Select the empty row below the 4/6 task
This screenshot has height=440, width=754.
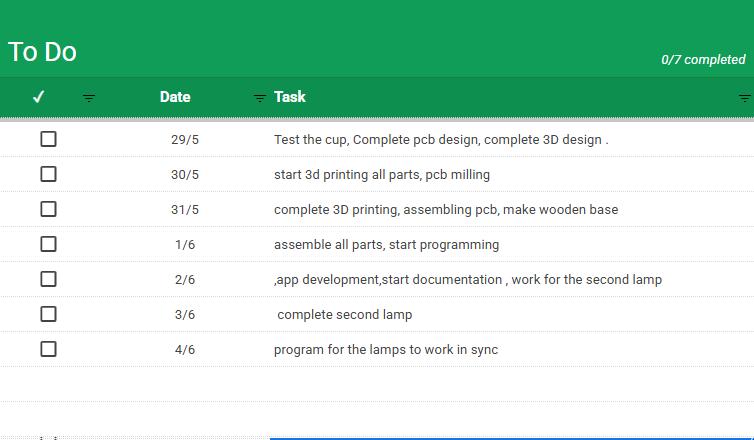pos(377,384)
